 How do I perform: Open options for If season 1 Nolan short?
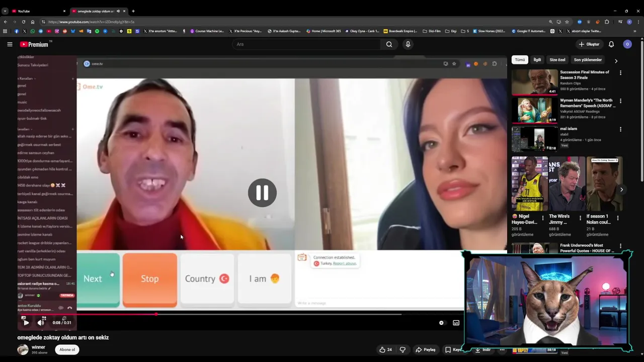point(618,218)
